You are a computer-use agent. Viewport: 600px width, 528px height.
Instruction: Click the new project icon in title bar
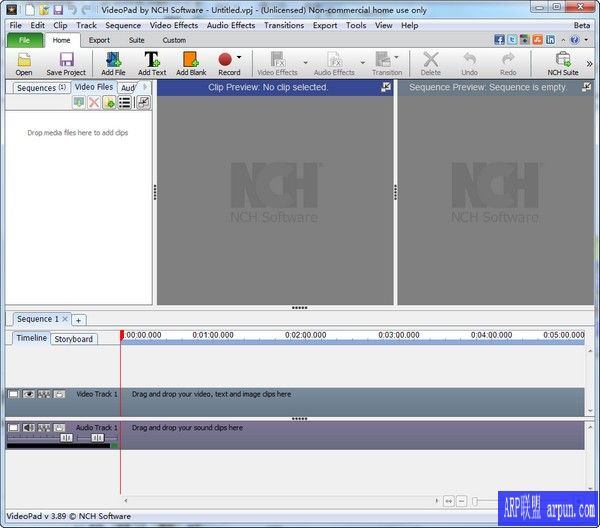point(30,10)
